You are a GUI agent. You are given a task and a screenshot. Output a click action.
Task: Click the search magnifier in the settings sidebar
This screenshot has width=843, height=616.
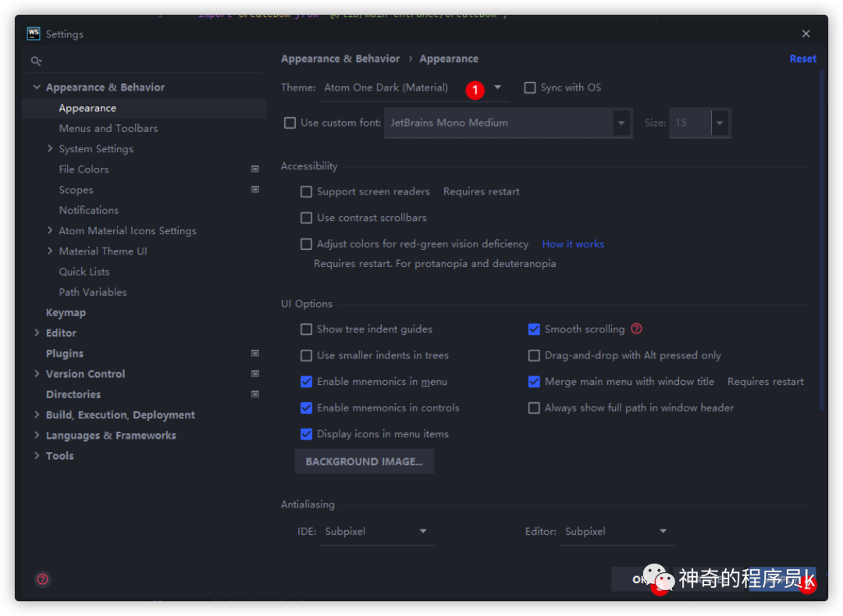(36, 59)
